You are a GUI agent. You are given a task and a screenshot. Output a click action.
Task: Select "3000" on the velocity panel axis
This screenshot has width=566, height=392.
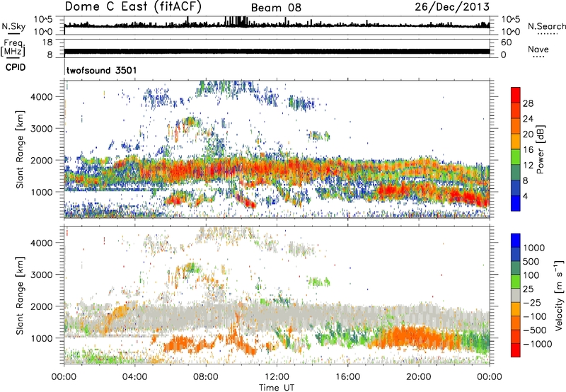pos(42,275)
